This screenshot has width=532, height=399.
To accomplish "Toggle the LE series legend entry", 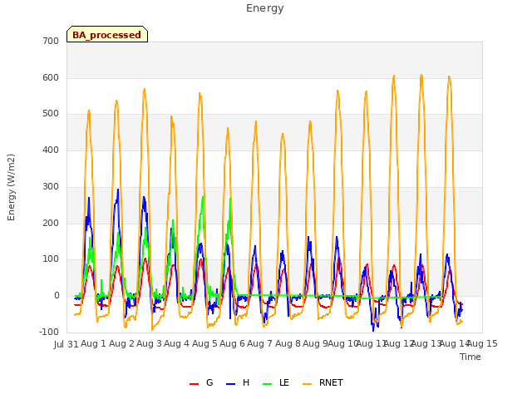I will tap(276, 382).
